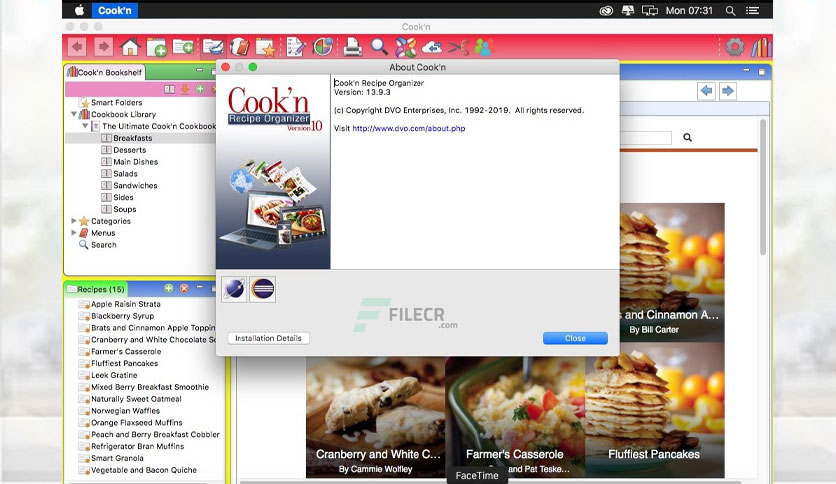Select the Recipes (15) tab
836x484 pixels.
point(96,289)
